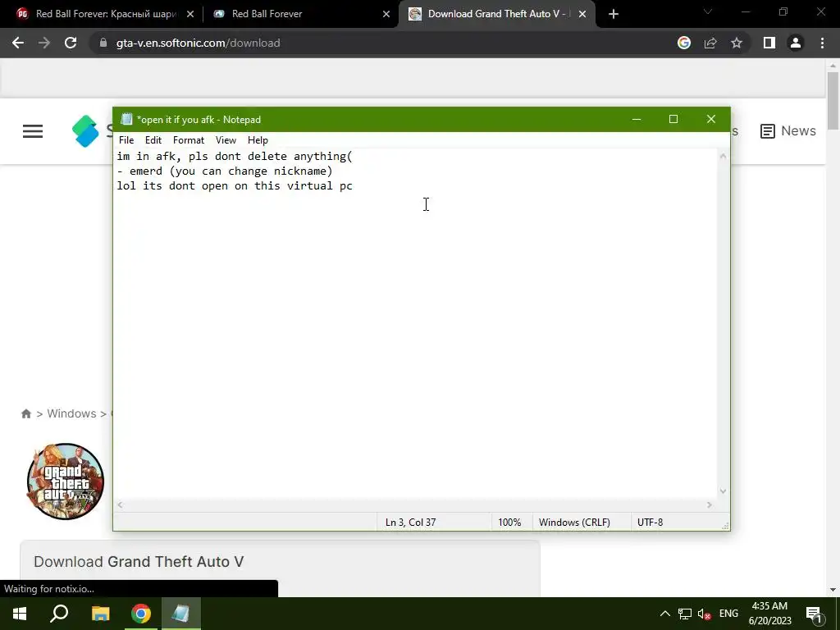Click Notepad's vertical scrollbar up arrow
Image resolution: width=840 pixels, height=630 pixels.
coord(723,156)
